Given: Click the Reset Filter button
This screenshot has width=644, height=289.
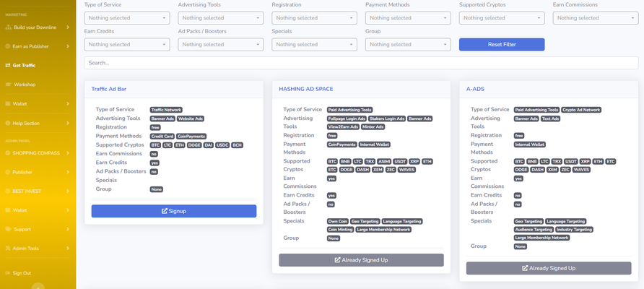Looking at the screenshot, I should pos(502,44).
